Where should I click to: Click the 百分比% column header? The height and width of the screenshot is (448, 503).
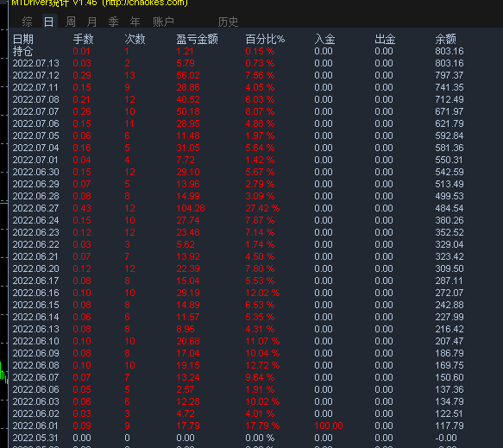point(265,39)
